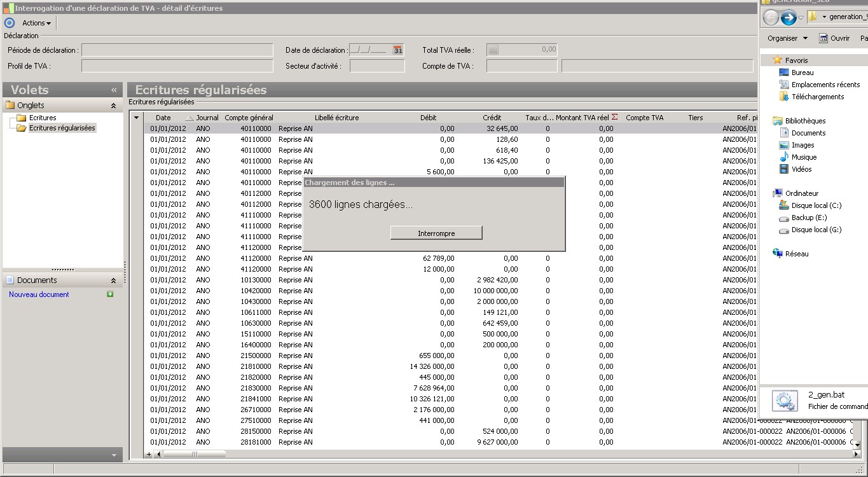This screenshot has width=868, height=477.
Task: Click the grid's horizontal scrollbar thumb
Action: point(194,454)
